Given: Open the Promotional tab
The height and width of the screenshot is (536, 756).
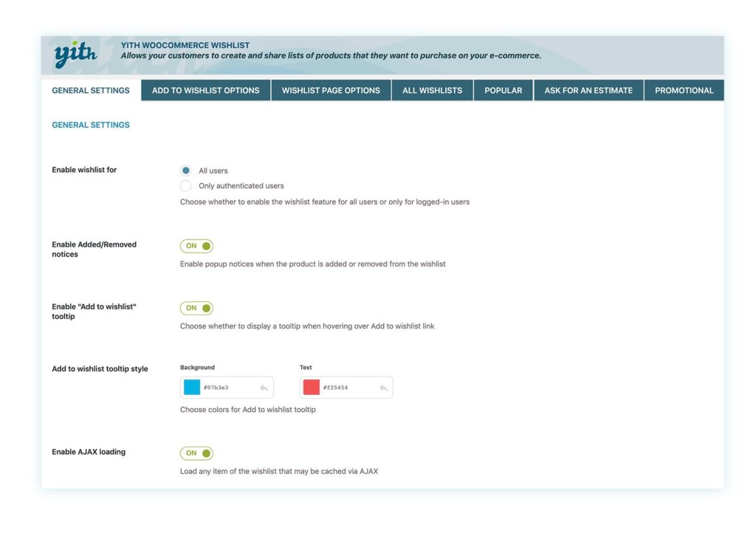Looking at the screenshot, I should pos(684,90).
